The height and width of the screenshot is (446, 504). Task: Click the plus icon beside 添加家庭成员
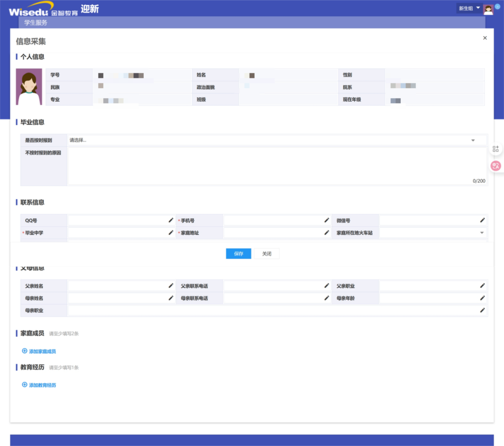click(25, 351)
